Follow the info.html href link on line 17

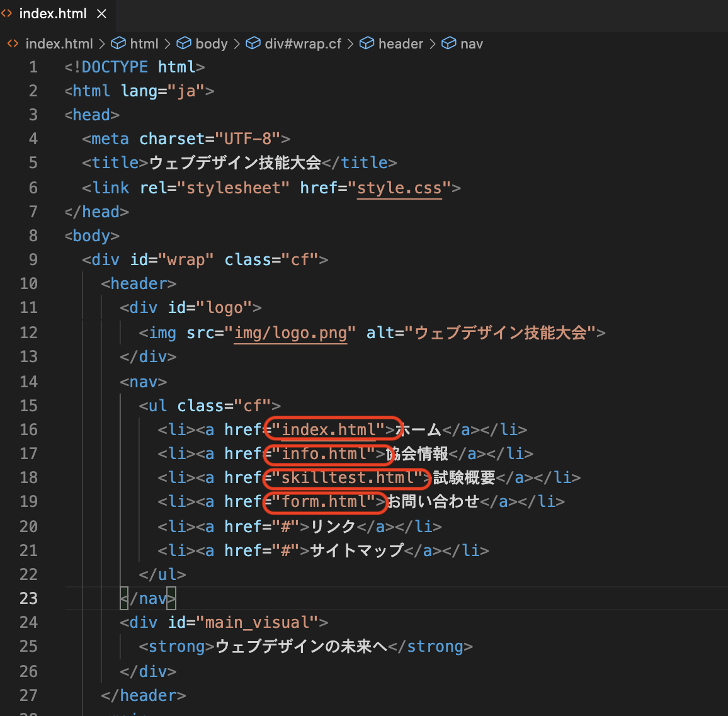324,453
